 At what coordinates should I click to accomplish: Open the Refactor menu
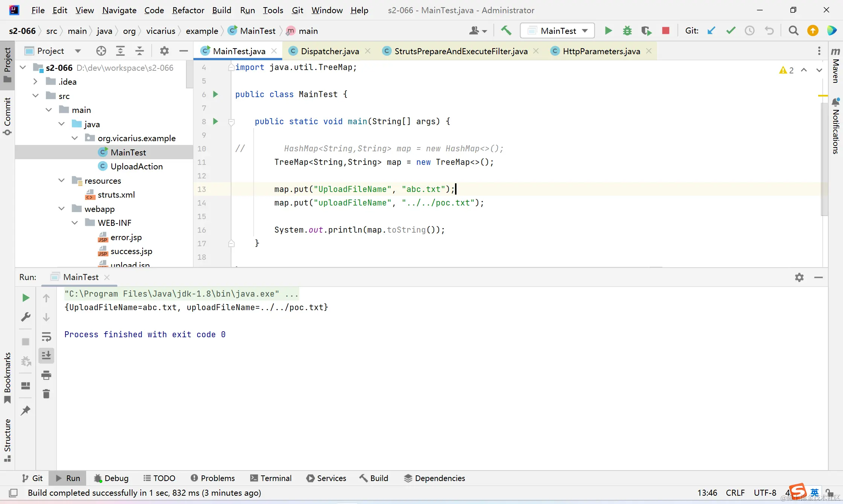188,10
